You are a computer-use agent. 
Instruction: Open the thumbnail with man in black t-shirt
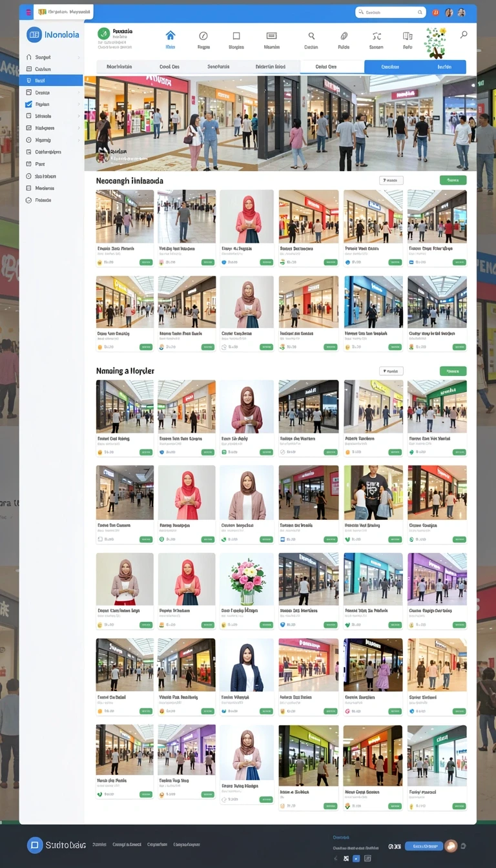373,493
